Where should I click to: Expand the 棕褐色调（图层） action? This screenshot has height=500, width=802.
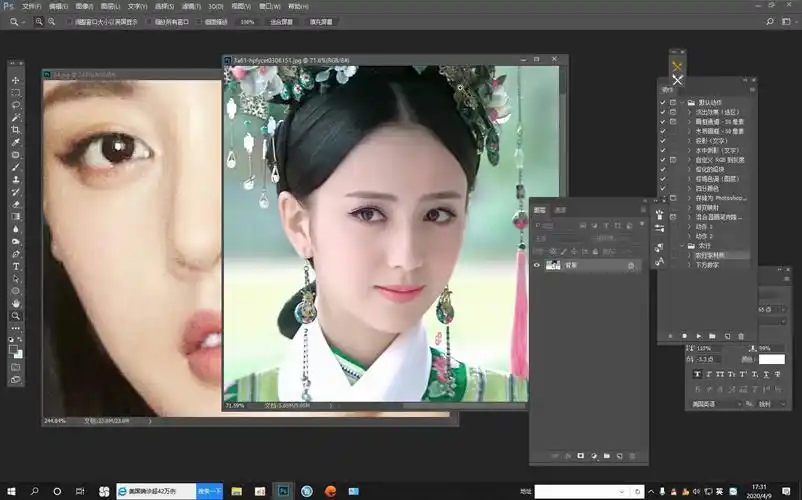click(689, 179)
